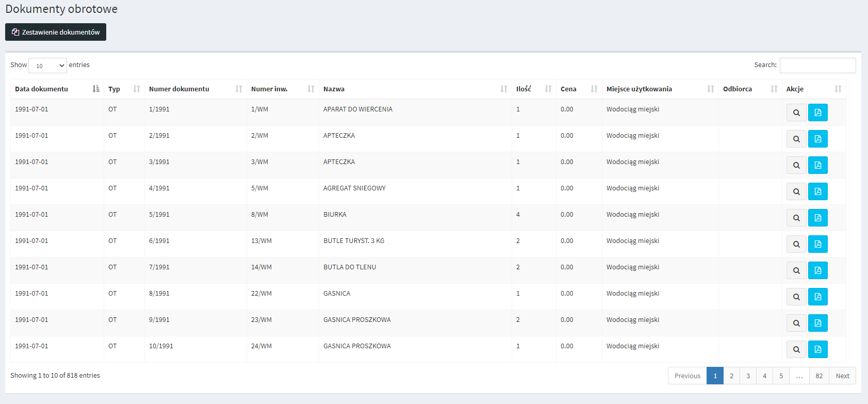View details of BUTLE TURYST. 3 KG
868x404 pixels.
[x=796, y=244]
